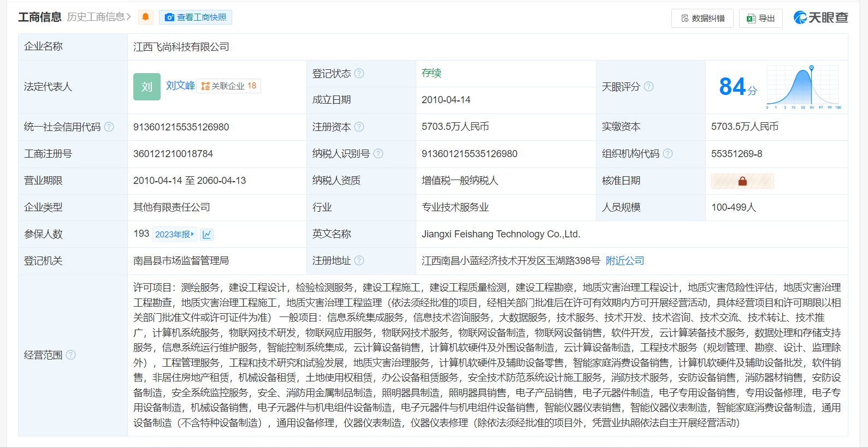
Task: Select company name 江西飞尚科技有限公司
Action: click(181, 47)
